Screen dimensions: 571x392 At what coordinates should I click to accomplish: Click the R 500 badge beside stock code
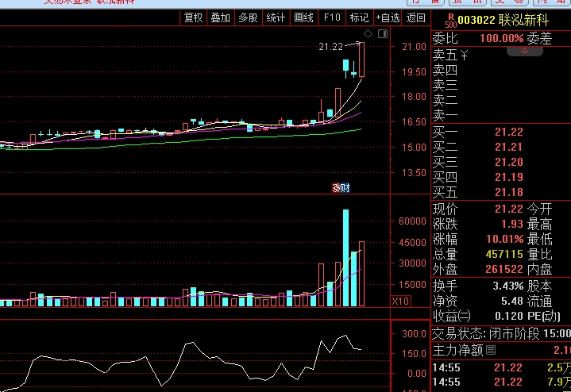(x=451, y=21)
